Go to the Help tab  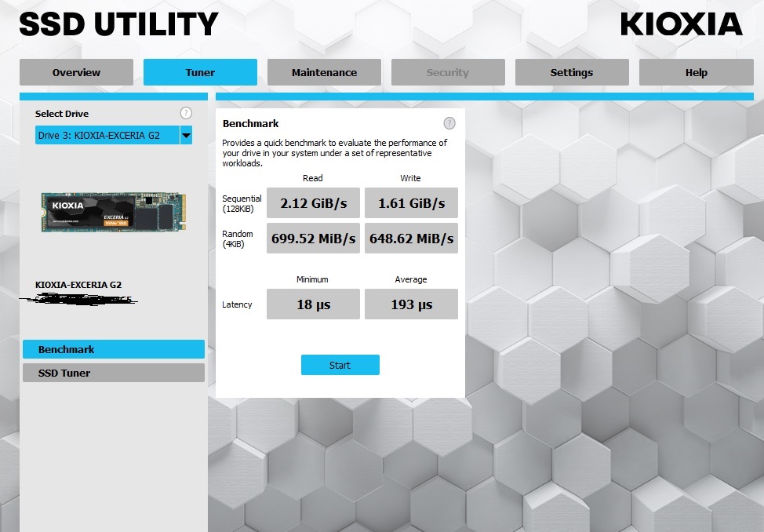697,72
